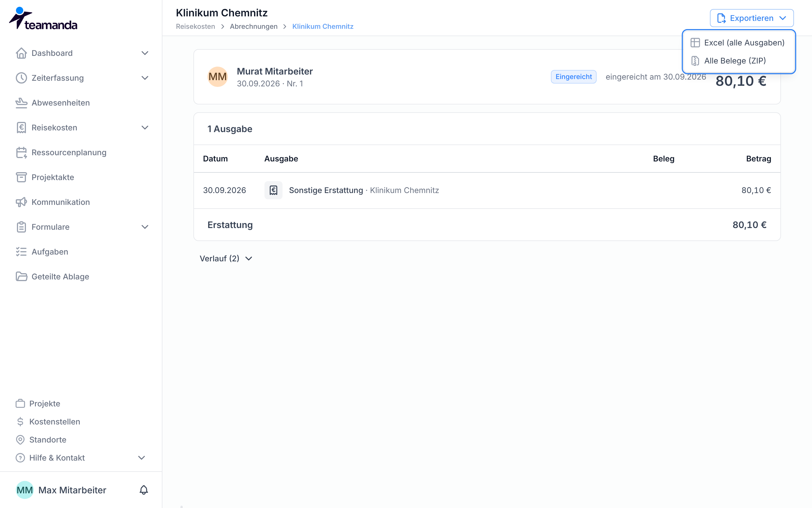Select the Sonstige Erstattung expense row
Image resolution: width=812 pixels, height=508 pixels.
pyautogui.click(x=487, y=190)
